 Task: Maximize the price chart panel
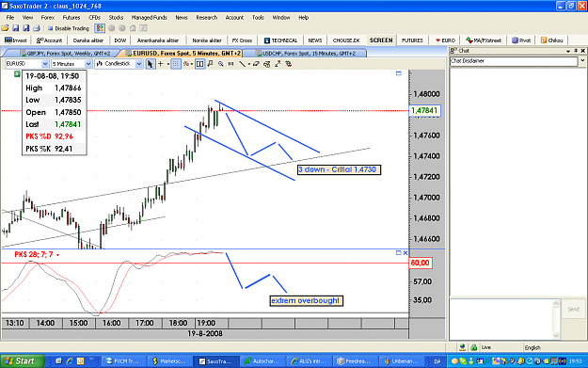point(399,73)
